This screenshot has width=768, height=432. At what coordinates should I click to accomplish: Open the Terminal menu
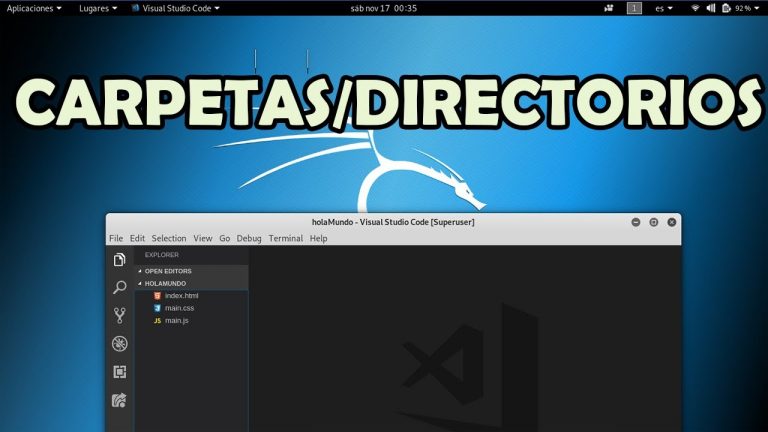(x=286, y=239)
